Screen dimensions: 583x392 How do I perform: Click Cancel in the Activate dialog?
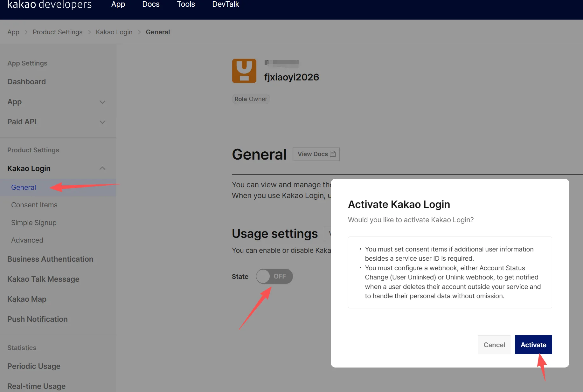point(494,345)
